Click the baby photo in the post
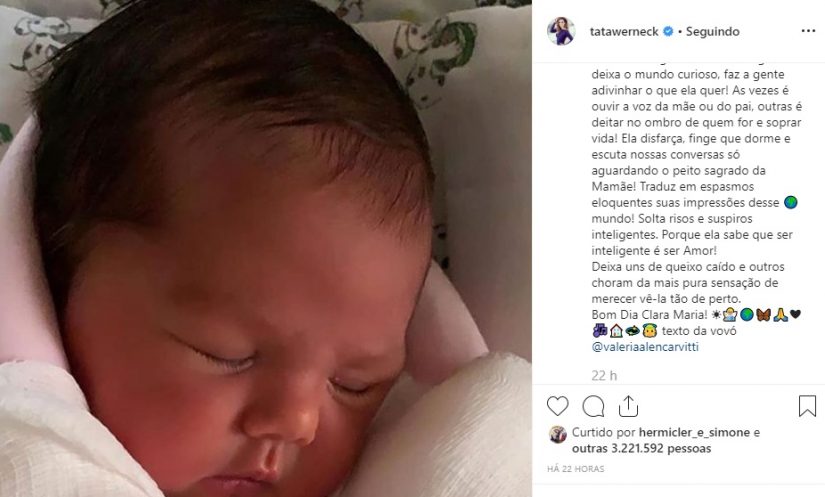This screenshot has width=825, height=497. (266, 248)
